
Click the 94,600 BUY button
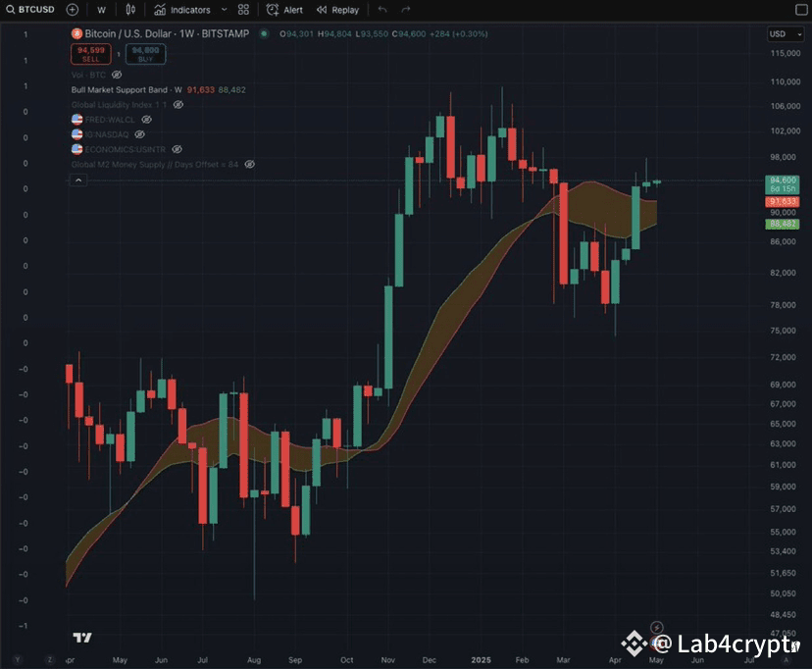pos(145,54)
